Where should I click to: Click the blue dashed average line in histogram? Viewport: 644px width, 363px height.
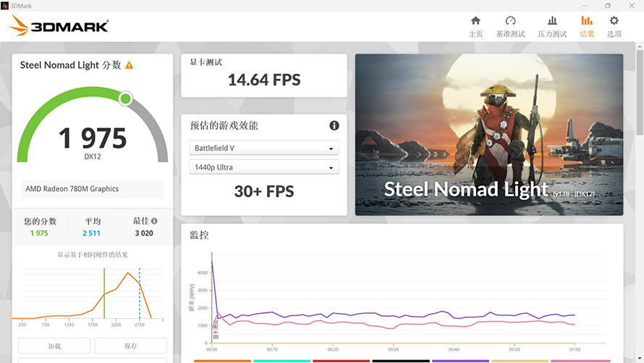tap(140, 293)
